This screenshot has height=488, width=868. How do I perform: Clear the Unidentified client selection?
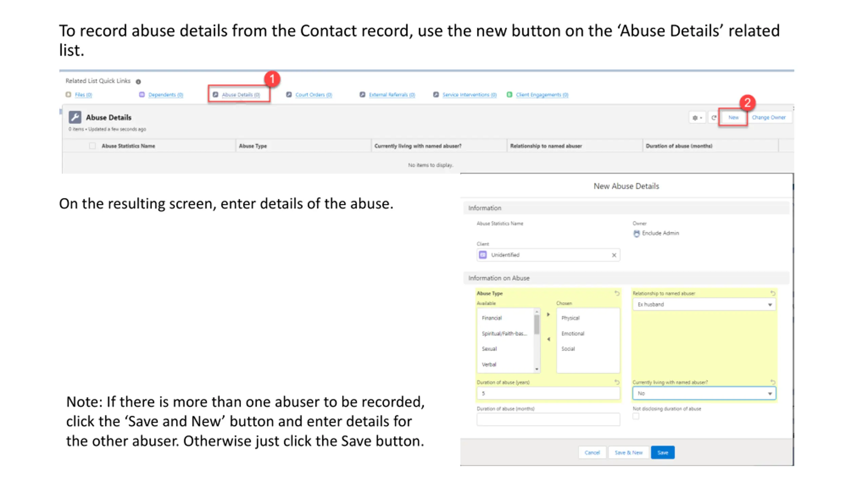[x=614, y=255]
